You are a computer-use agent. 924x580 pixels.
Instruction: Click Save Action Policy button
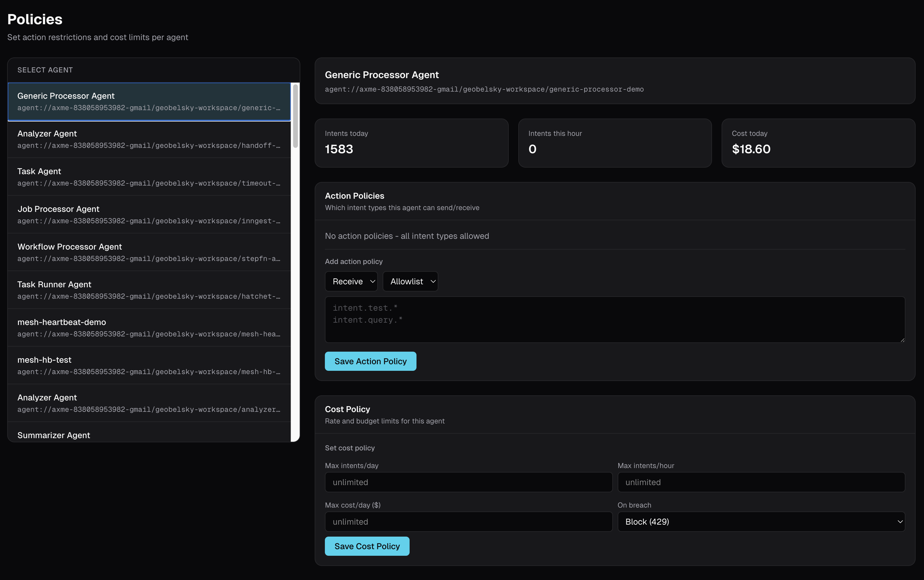(370, 361)
